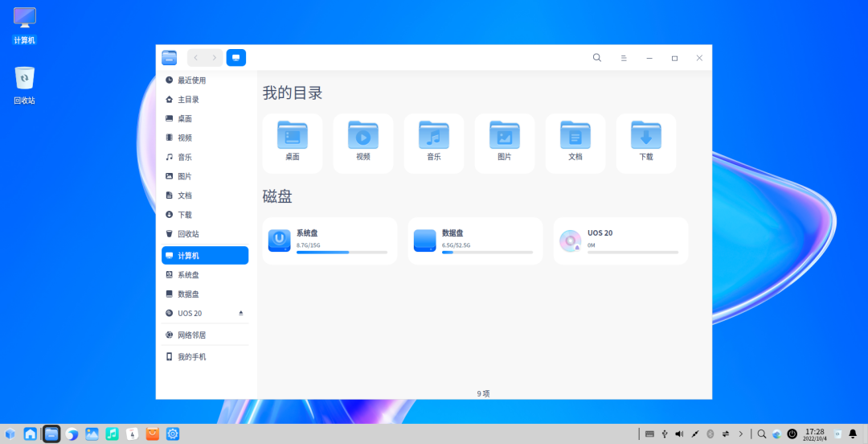Click the 9 项 status text
This screenshot has height=444, width=868.
483,393
